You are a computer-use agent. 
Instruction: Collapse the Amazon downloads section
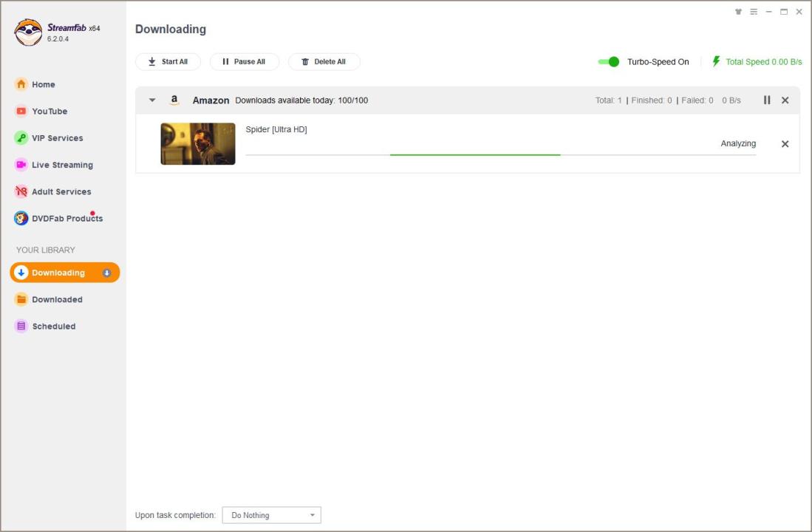point(152,100)
